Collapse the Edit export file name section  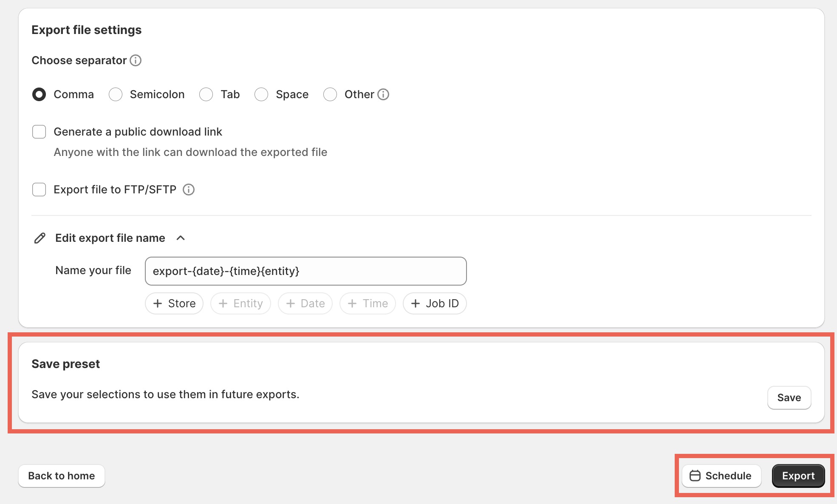[181, 238]
